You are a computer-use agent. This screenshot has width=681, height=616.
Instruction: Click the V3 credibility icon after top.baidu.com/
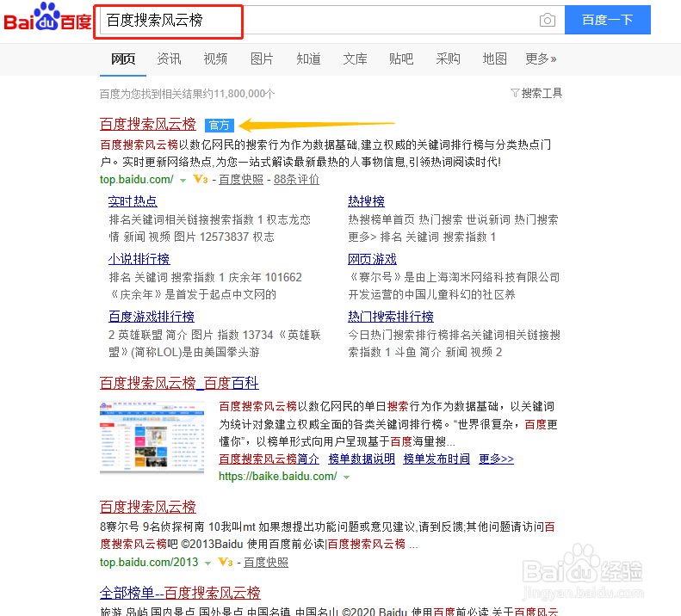pos(201,179)
